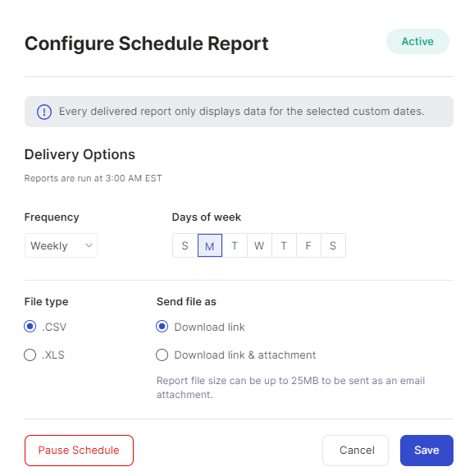Click the red Pause Schedule button

pyautogui.click(x=79, y=451)
